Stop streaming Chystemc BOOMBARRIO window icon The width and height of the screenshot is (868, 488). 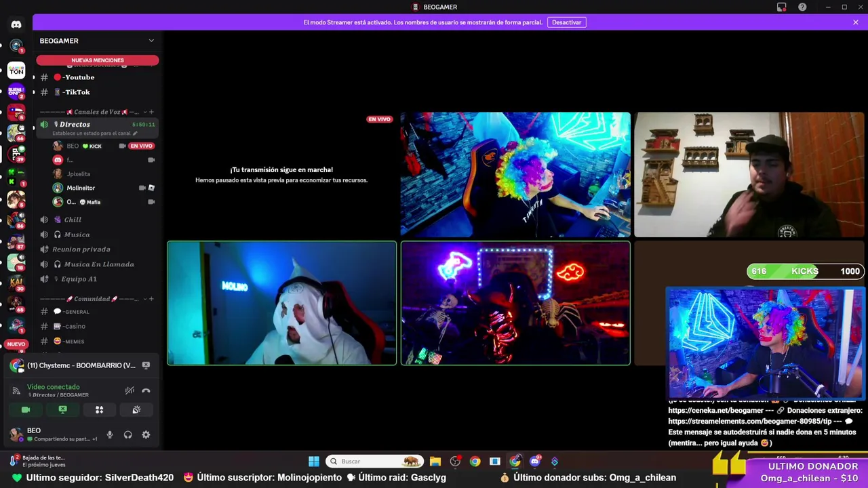click(146, 365)
